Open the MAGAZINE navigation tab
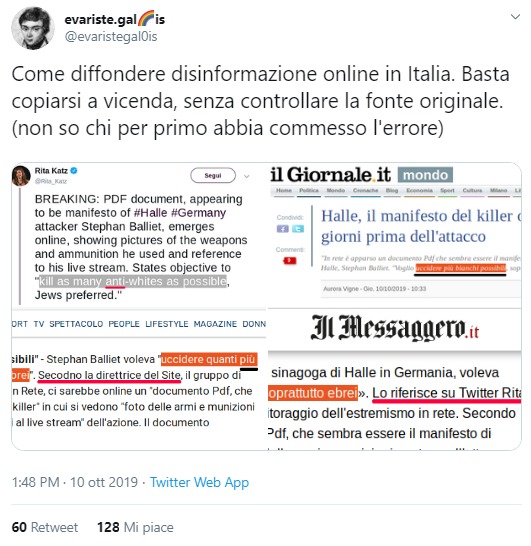 215,324
